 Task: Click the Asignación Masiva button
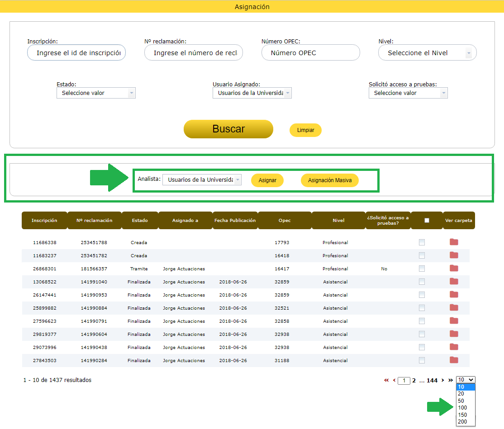329,180
